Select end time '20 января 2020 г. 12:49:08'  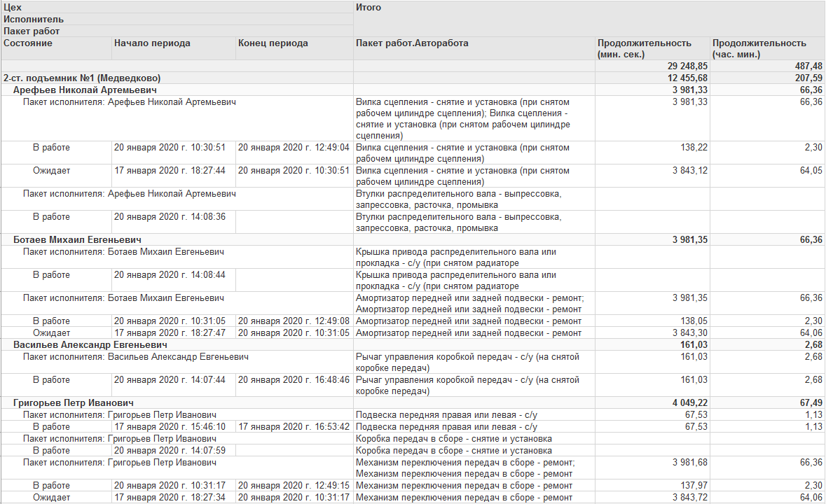(294, 321)
